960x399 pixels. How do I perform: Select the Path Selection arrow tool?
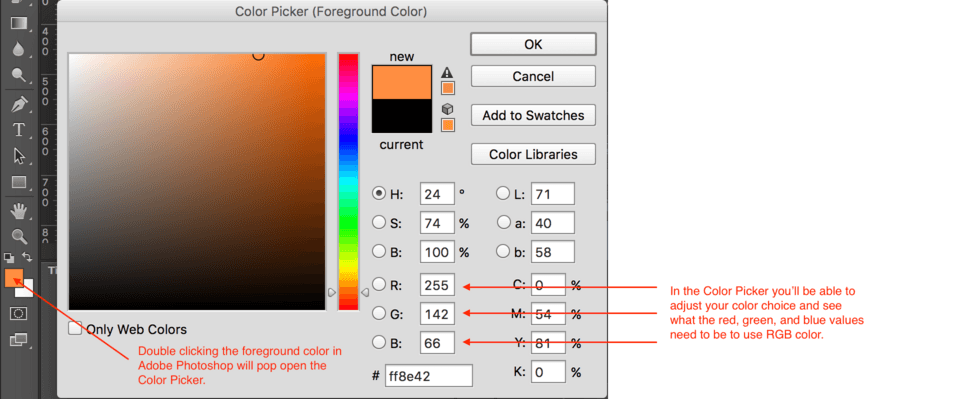pyautogui.click(x=19, y=155)
